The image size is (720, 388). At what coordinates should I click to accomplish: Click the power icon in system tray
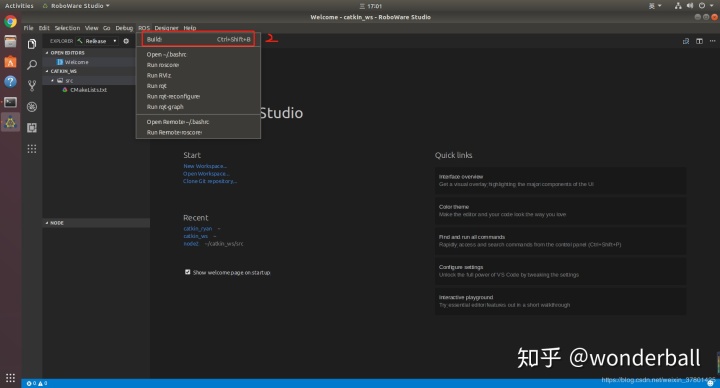[x=702, y=6]
